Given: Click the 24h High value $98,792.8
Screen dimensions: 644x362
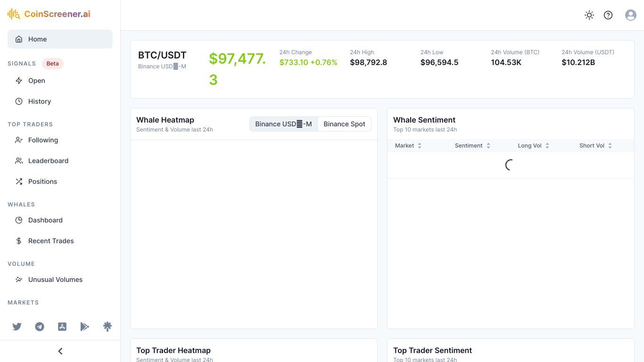Looking at the screenshot, I should pos(369,62).
